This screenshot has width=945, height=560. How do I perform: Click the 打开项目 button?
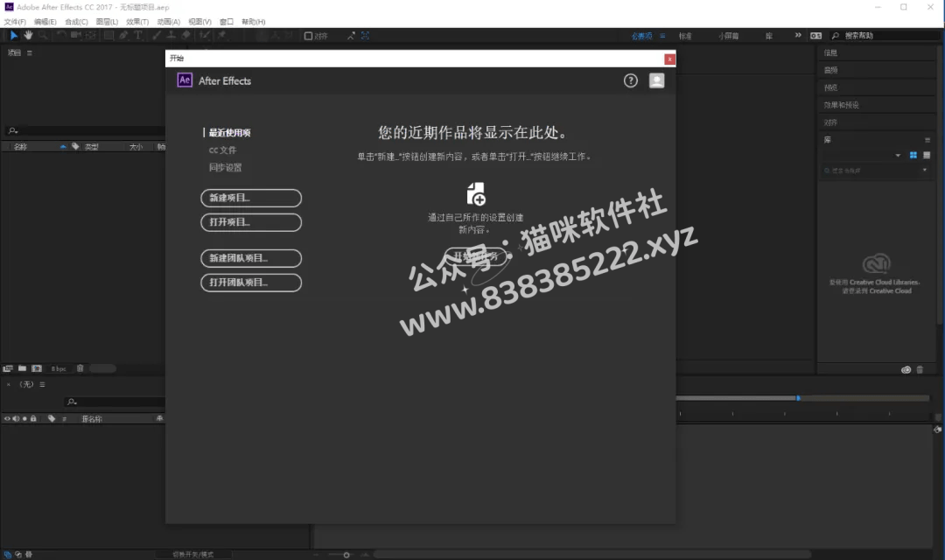251,222
